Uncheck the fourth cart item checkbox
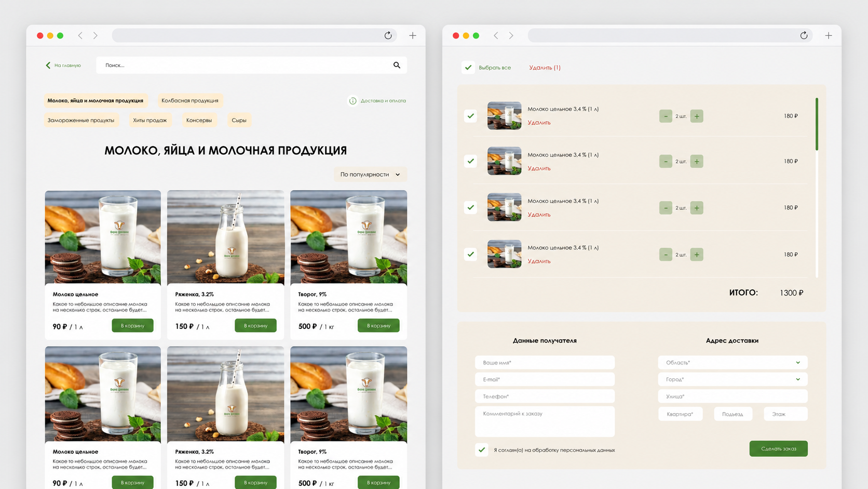868x489 pixels. (x=470, y=254)
